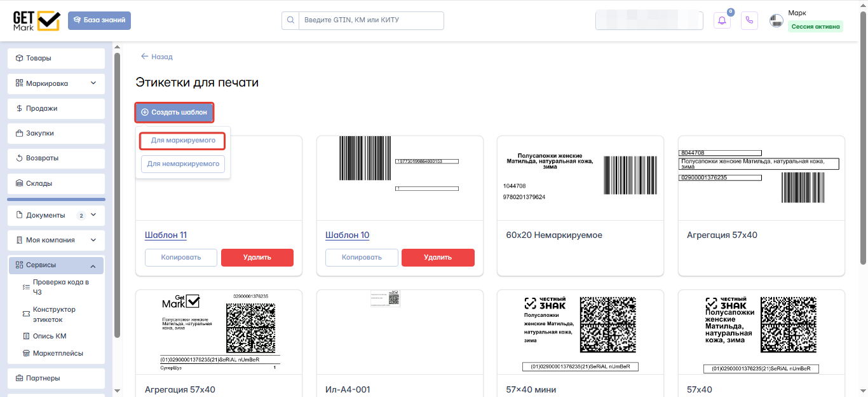The image size is (868, 397).
Task: Click the GetMark logo
Action: tap(36, 20)
